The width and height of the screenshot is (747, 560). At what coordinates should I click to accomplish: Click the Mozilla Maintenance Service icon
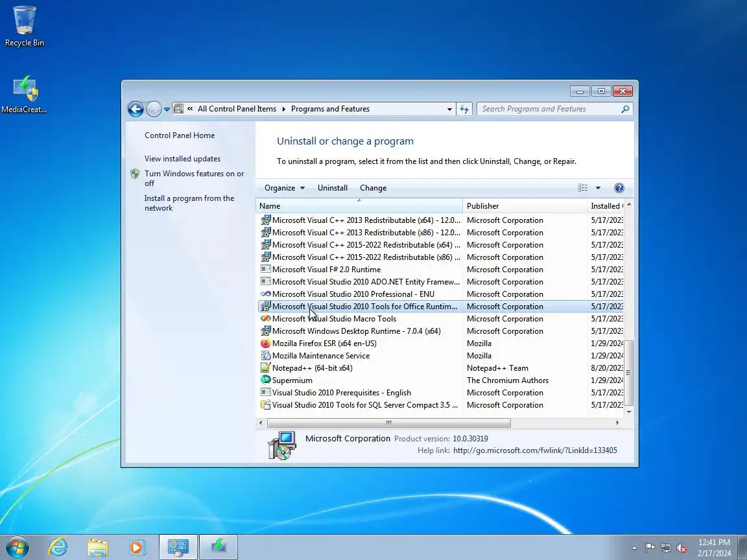266,356
